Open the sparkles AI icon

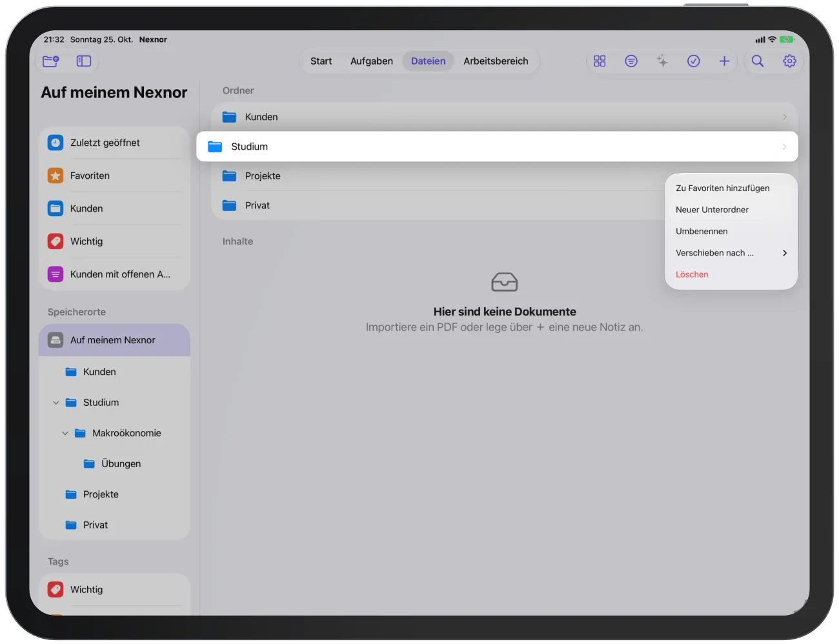[662, 61]
